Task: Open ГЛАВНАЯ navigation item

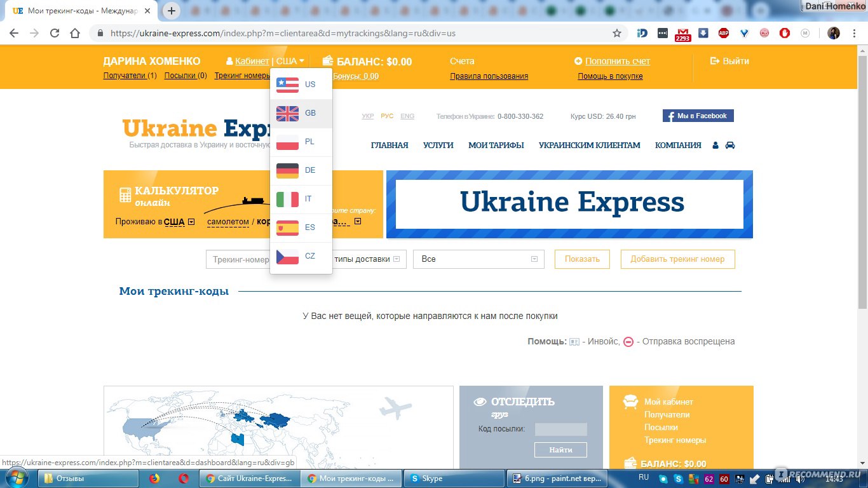Action: [x=390, y=146]
